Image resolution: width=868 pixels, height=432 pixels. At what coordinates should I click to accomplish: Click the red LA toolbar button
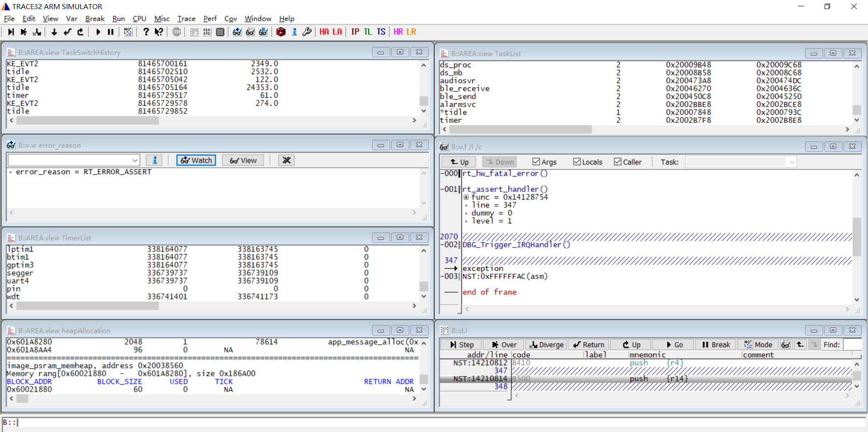pos(337,32)
